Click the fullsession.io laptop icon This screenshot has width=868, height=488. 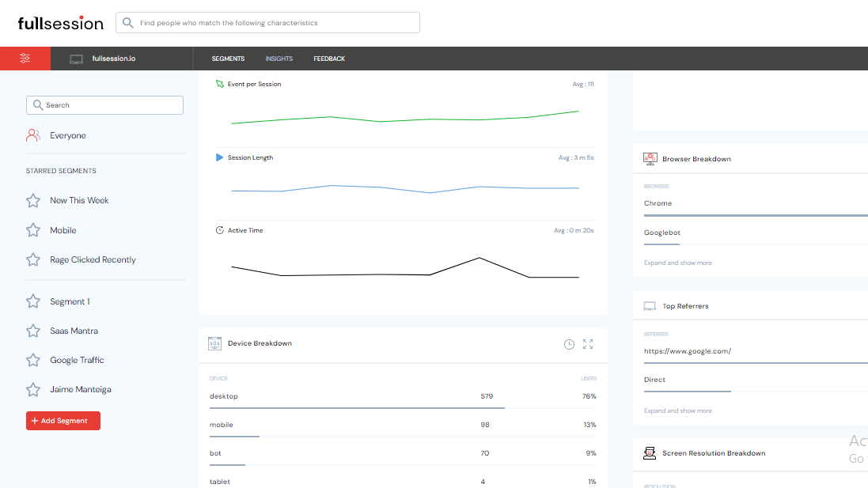coord(75,58)
